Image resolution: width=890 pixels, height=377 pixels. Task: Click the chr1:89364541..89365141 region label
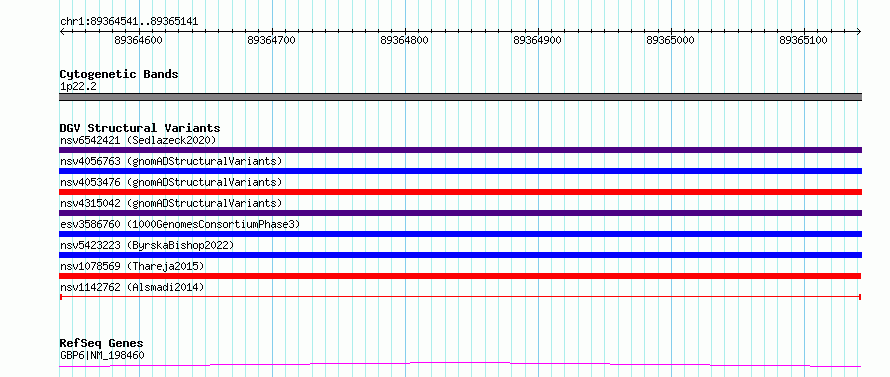point(129,22)
